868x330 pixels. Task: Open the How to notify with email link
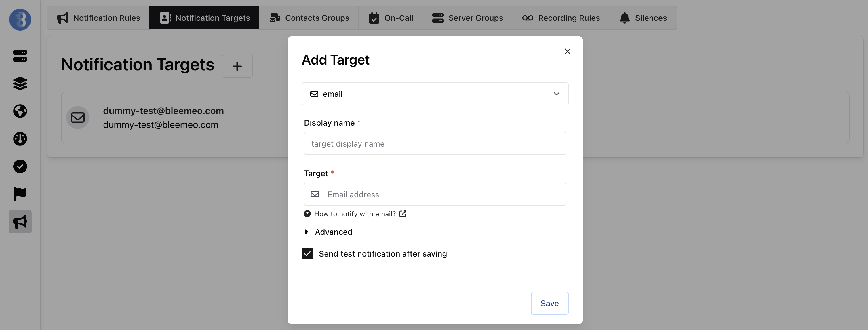click(355, 214)
